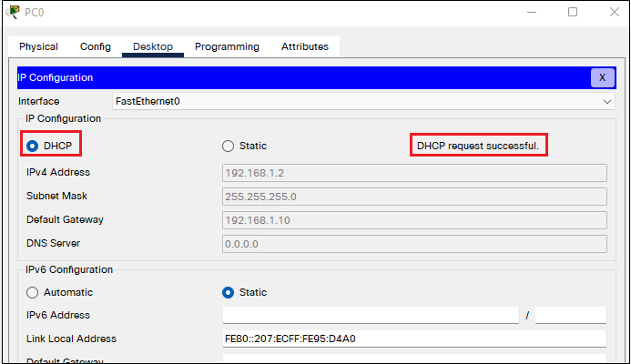Image resolution: width=631 pixels, height=364 pixels.
Task: Click the Interface dropdown chevron arrow
Action: (x=606, y=102)
